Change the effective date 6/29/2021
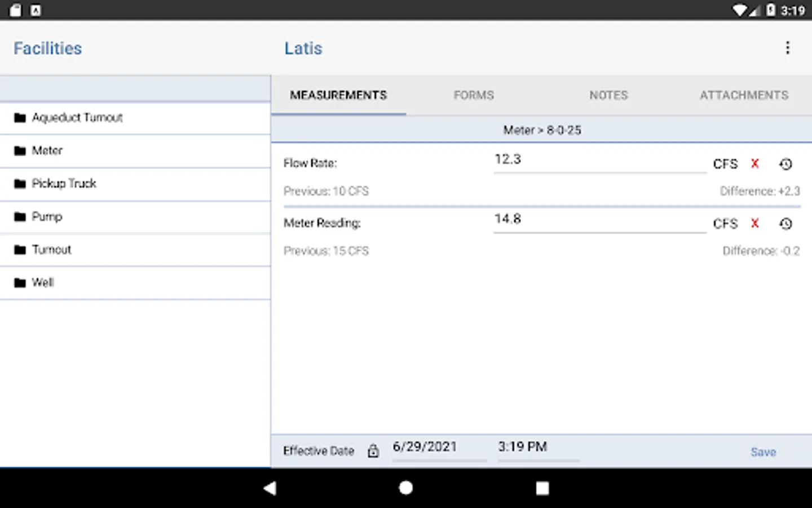This screenshot has width=812, height=508. 439,448
